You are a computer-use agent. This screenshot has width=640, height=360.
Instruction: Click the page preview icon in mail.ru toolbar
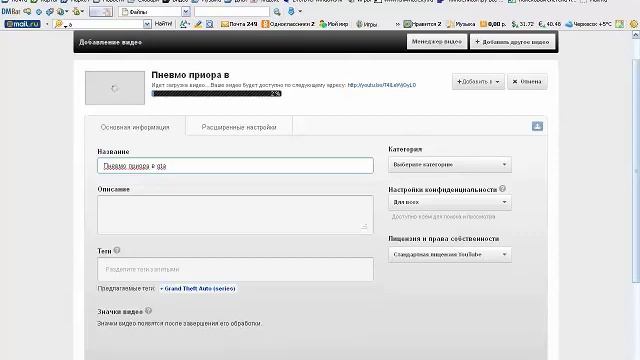(x=210, y=24)
